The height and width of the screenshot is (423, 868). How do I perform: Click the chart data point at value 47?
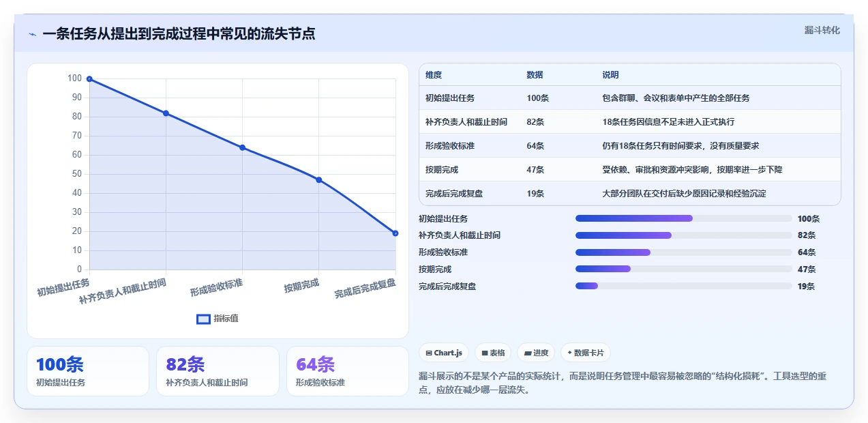pyautogui.click(x=318, y=180)
